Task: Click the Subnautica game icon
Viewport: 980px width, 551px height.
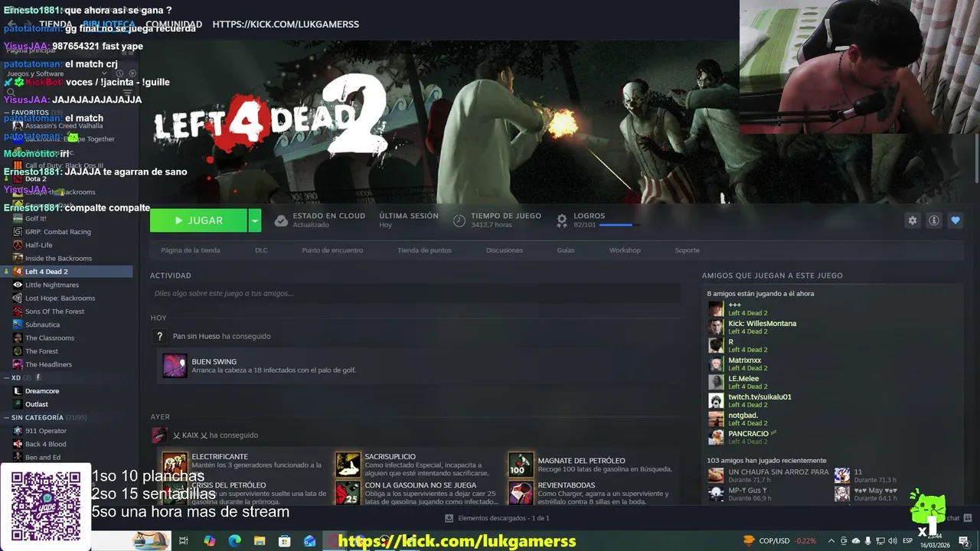Action: point(18,324)
